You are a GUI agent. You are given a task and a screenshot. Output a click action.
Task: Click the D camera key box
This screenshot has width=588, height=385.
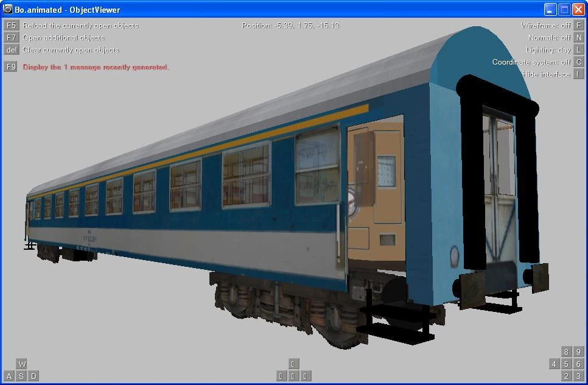tap(33, 376)
